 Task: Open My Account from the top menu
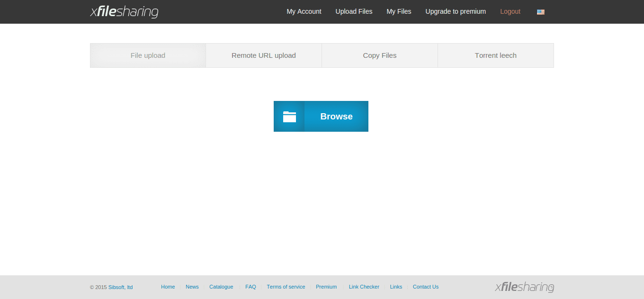(x=304, y=11)
